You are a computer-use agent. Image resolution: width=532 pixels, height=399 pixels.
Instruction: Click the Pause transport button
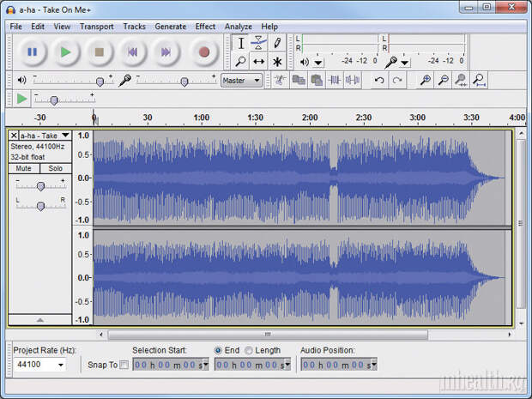click(33, 51)
